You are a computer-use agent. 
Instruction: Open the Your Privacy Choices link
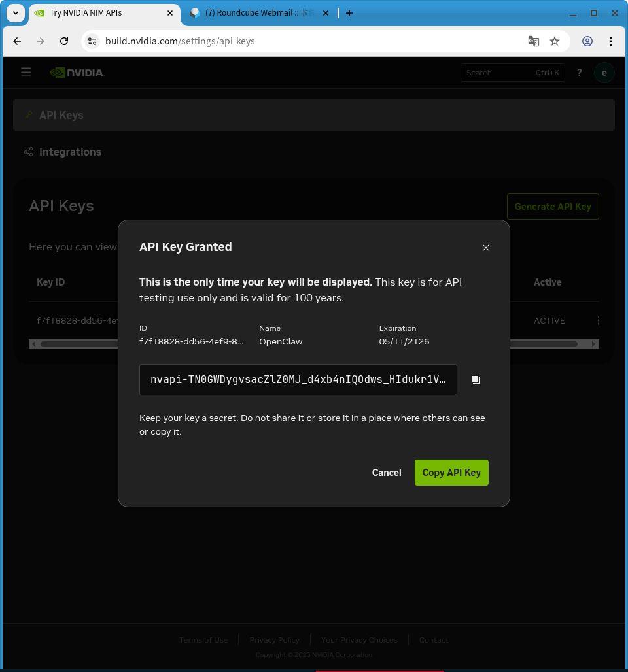pyautogui.click(x=359, y=640)
